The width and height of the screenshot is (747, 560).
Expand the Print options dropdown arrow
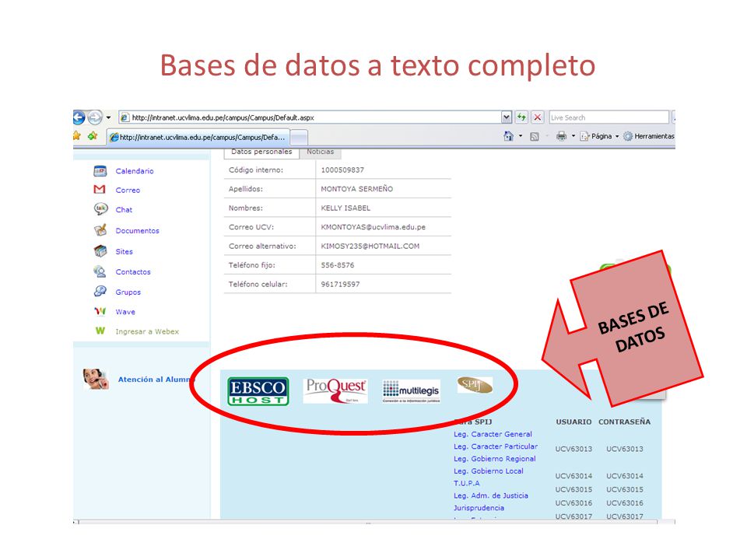coord(573,136)
